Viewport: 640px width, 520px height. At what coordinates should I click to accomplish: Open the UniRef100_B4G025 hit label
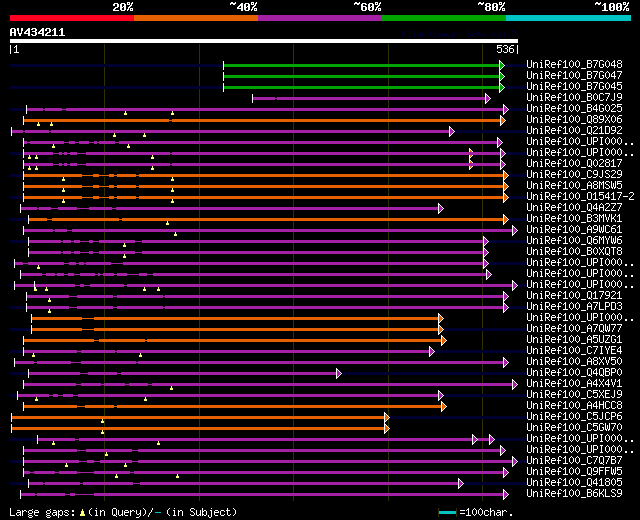(574, 109)
